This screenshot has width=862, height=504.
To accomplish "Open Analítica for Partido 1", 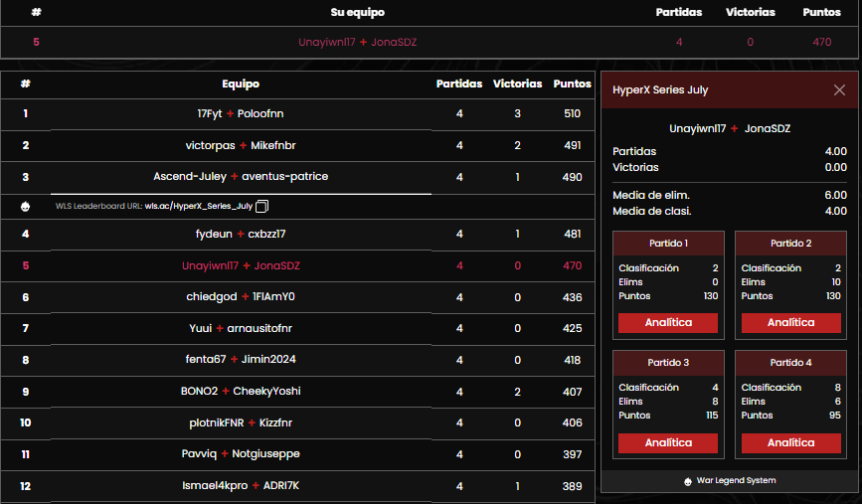I will pos(668,323).
